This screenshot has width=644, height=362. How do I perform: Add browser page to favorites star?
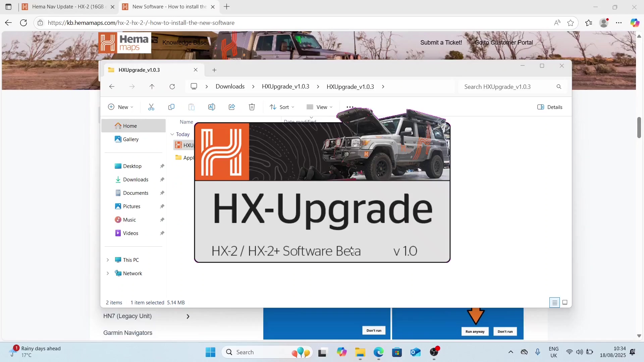click(571, 23)
